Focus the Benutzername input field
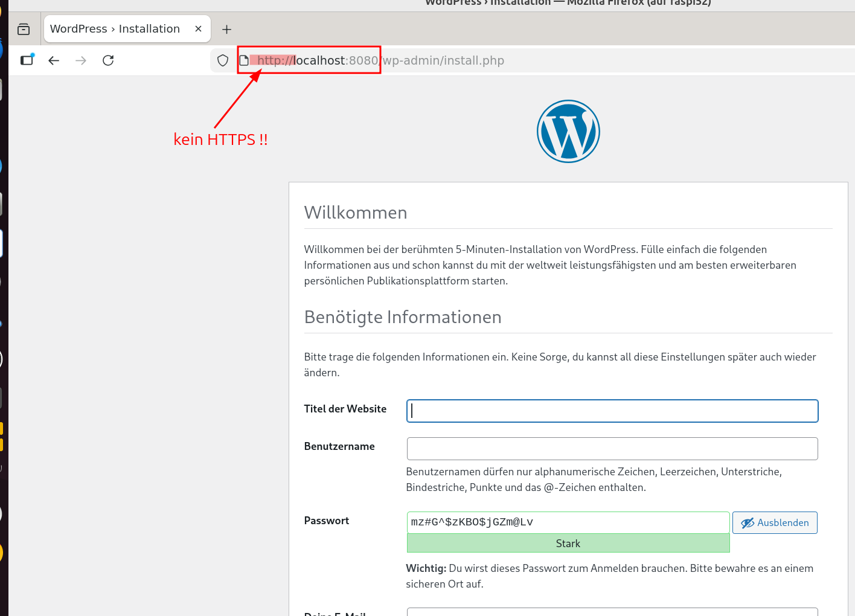This screenshot has height=616, width=855. (612, 449)
